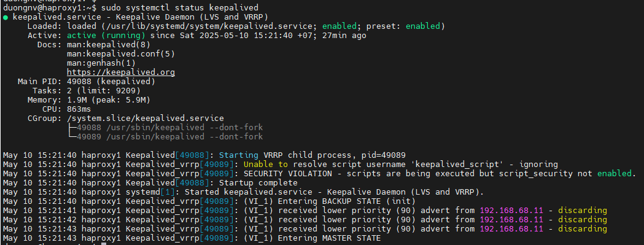The width and height of the screenshot is (644, 245).
Task: Open the https://keepalived.org documentation link
Action: tap(121, 72)
